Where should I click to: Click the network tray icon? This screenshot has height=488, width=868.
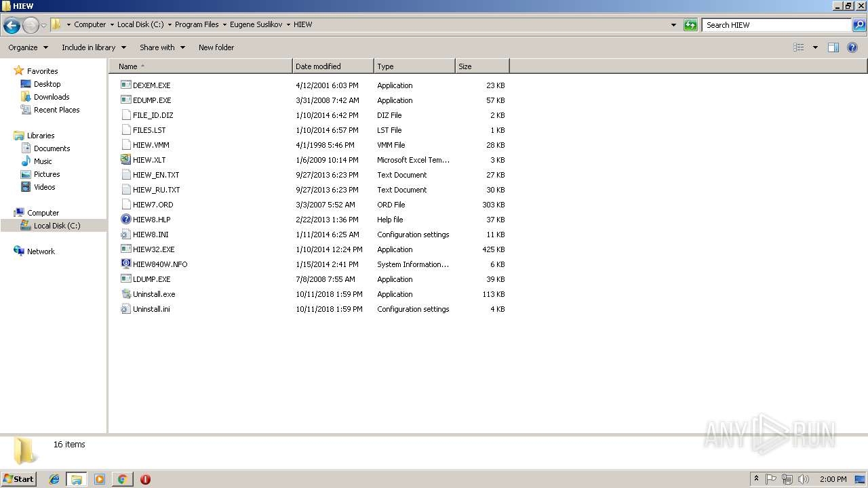(787, 479)
